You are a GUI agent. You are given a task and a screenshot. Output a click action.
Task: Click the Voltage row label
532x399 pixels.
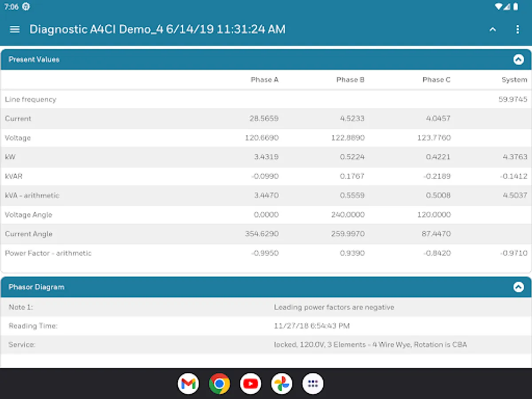(x=18, y=138)
